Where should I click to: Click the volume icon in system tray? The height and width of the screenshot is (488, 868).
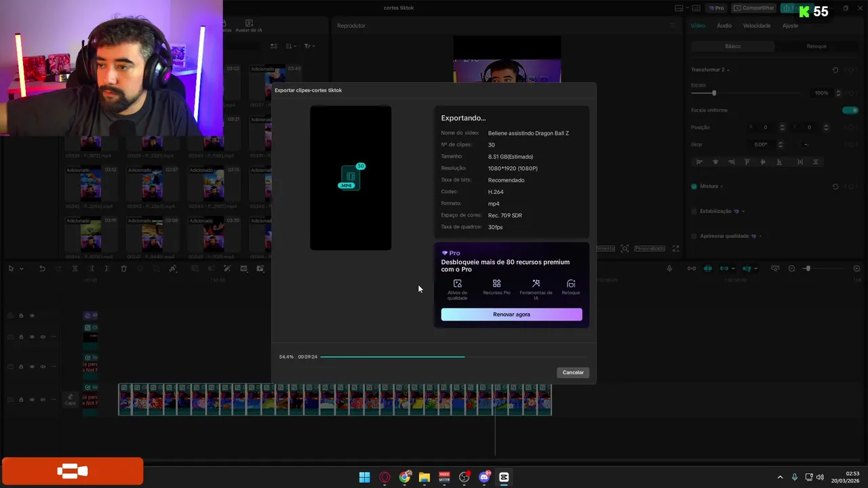click(x=820, y=477)
